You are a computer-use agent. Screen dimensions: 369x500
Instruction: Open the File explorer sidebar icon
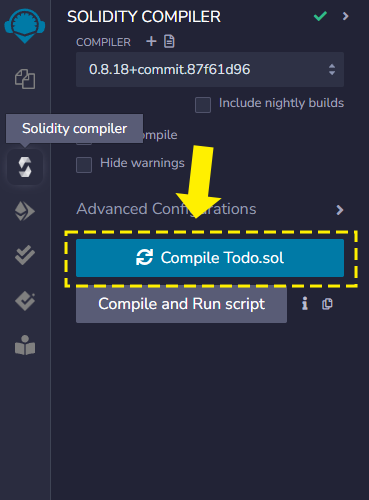pyautogui.click(x=25, y=79)
